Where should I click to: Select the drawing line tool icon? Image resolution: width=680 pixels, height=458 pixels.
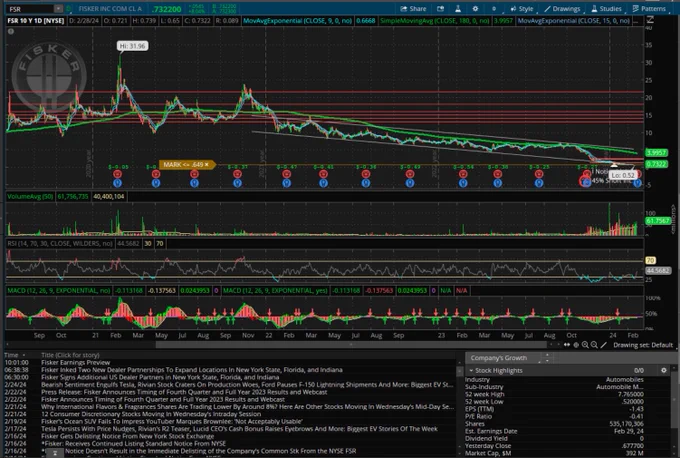pyautogui.click(x=604, y=345)
